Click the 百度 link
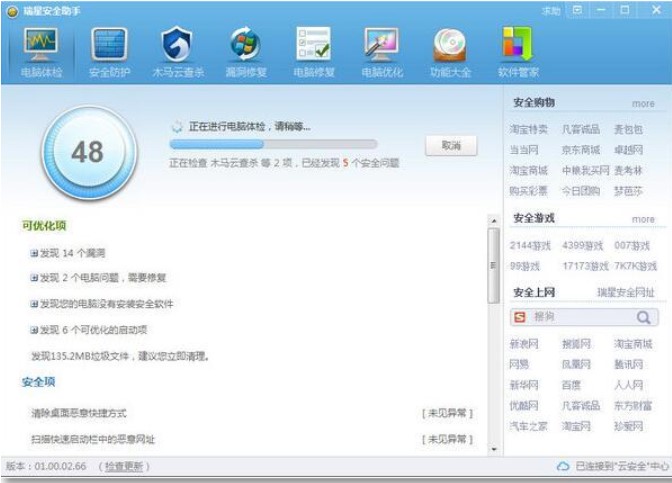The width and height of the screenshot is (672, 483). point(571,385)
